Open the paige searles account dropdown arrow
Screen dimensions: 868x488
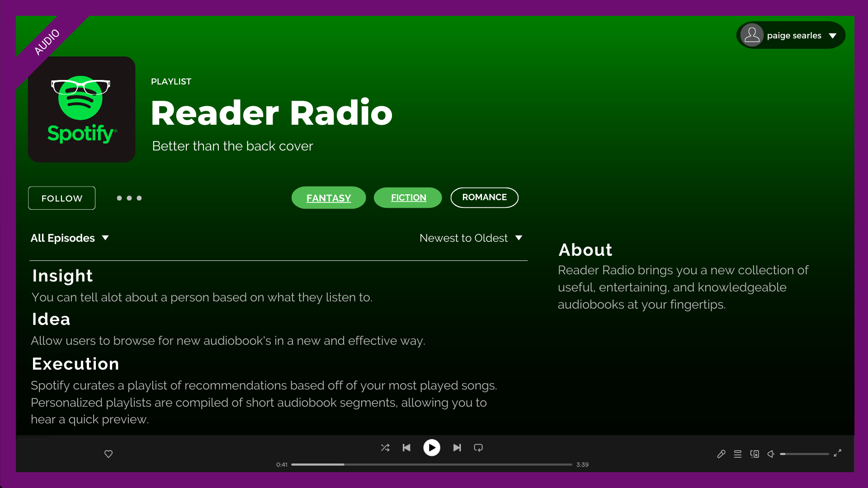point(833,36)
